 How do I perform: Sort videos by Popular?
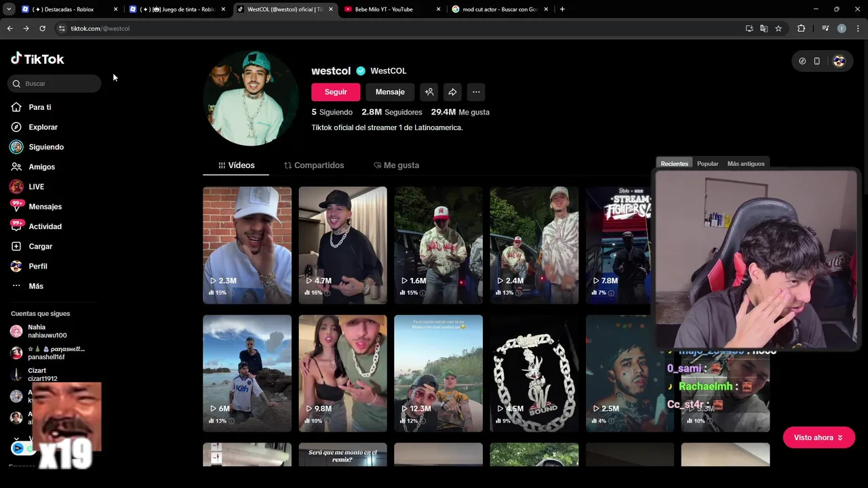tap(707, 163)
